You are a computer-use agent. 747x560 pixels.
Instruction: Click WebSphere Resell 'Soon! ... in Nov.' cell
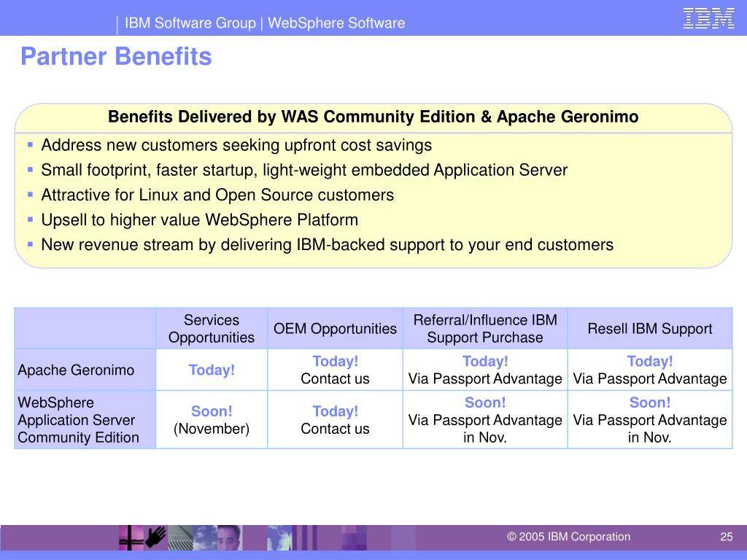650,419
